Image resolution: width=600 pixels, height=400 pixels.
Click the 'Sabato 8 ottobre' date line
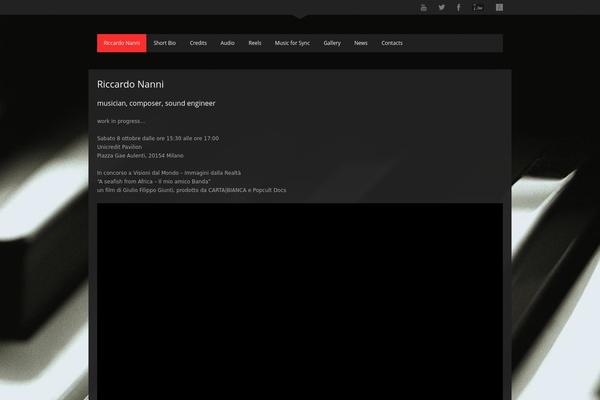click(x=158, y=139)
